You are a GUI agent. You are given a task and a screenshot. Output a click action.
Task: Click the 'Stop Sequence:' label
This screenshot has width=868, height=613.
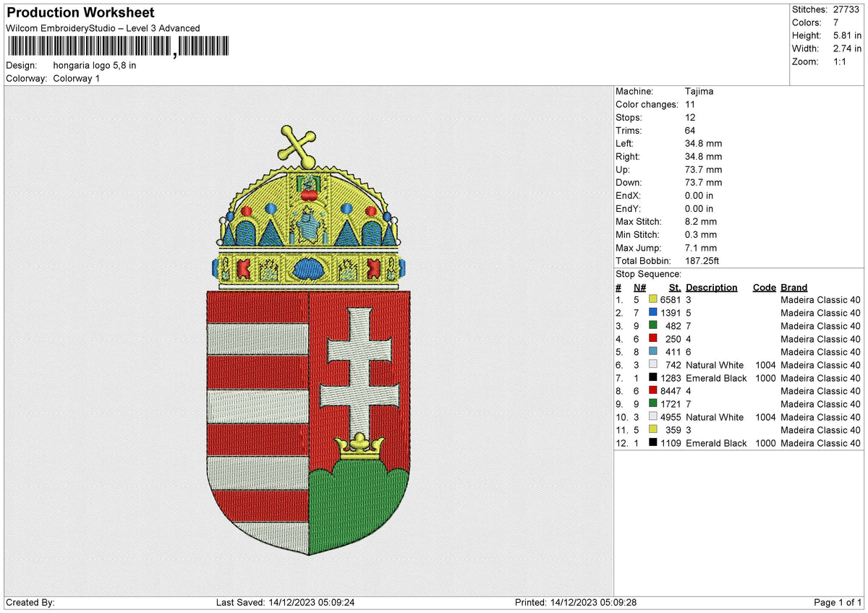click(648, 274)
